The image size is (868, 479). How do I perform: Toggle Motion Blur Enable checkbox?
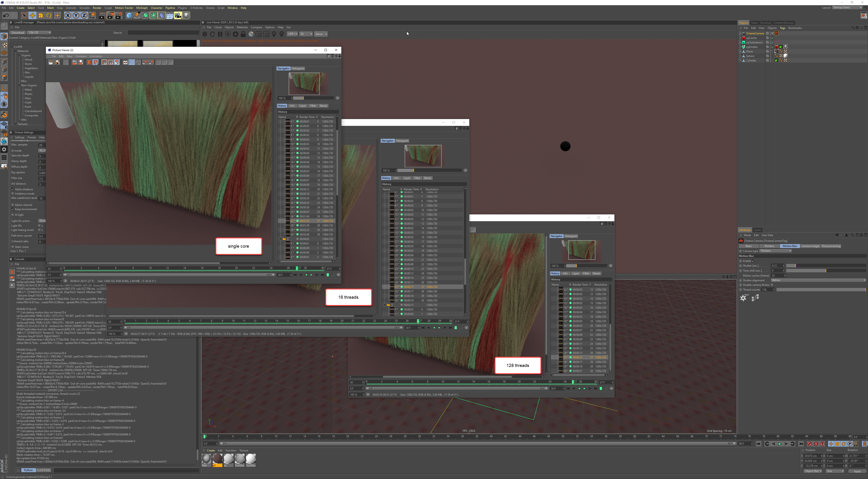pyautogui.click(x=753, y=261)
